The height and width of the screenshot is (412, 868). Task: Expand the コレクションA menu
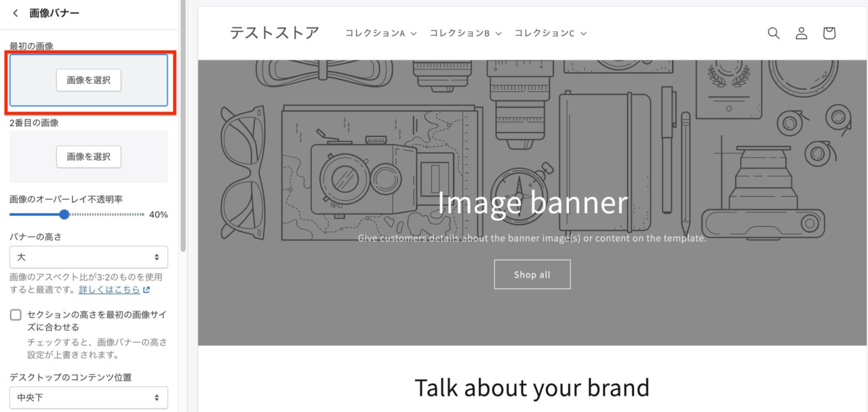click(x=380, y=33)
